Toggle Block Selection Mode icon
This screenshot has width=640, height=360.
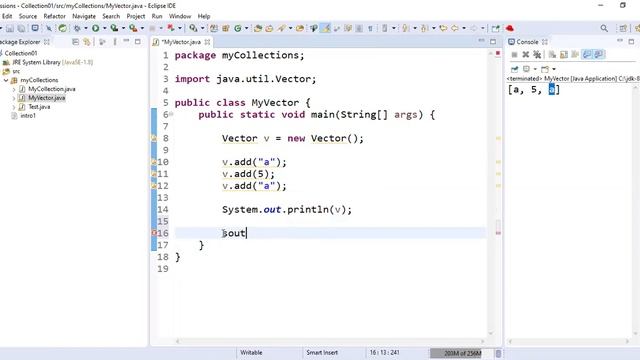[359, 28]
